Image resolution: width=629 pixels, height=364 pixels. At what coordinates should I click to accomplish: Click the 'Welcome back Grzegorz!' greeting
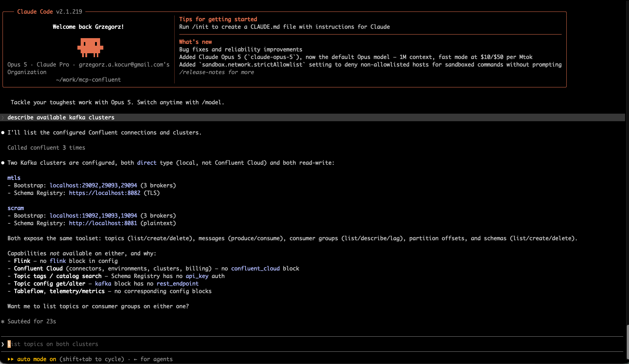click(88, 27)
